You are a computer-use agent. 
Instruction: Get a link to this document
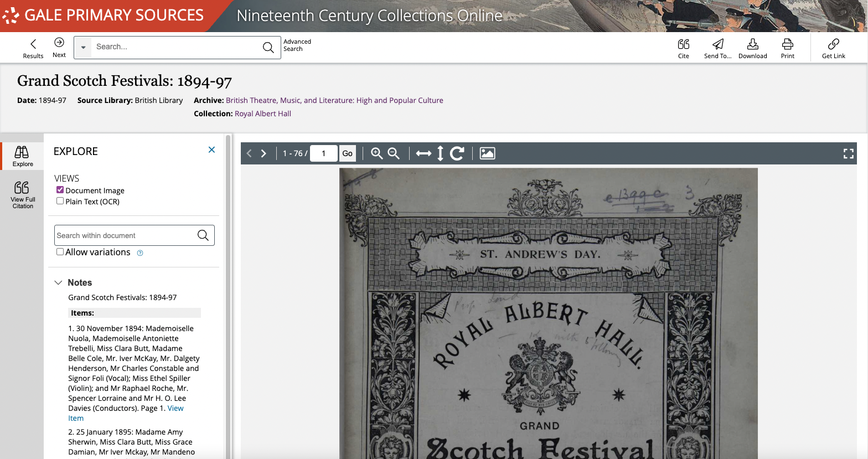(834, 48)
